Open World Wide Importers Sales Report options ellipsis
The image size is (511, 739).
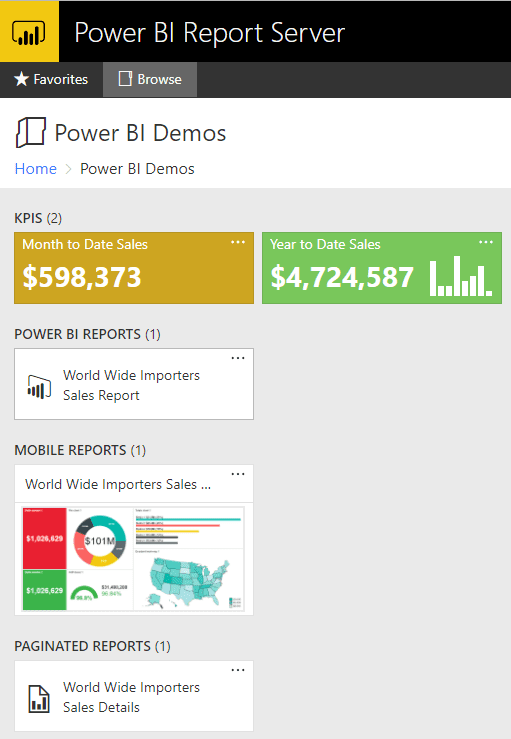click(238, 358)
